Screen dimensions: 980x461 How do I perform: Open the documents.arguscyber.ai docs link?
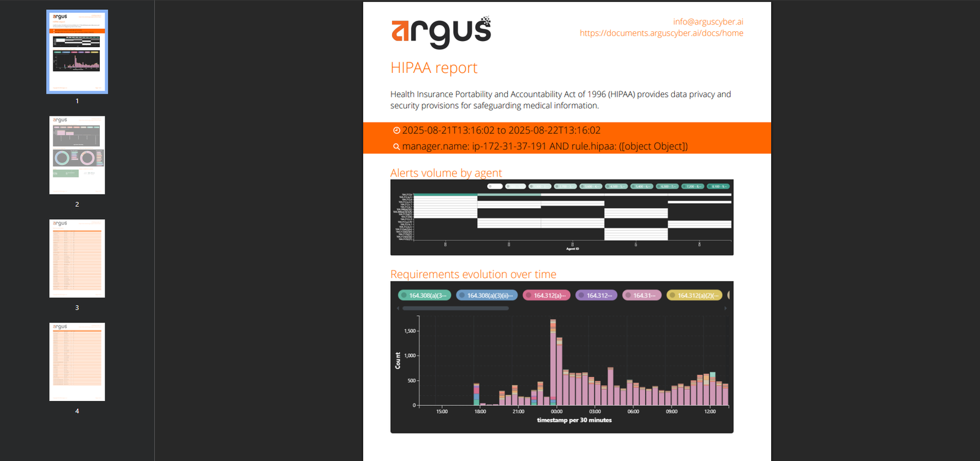pos(661,33)
